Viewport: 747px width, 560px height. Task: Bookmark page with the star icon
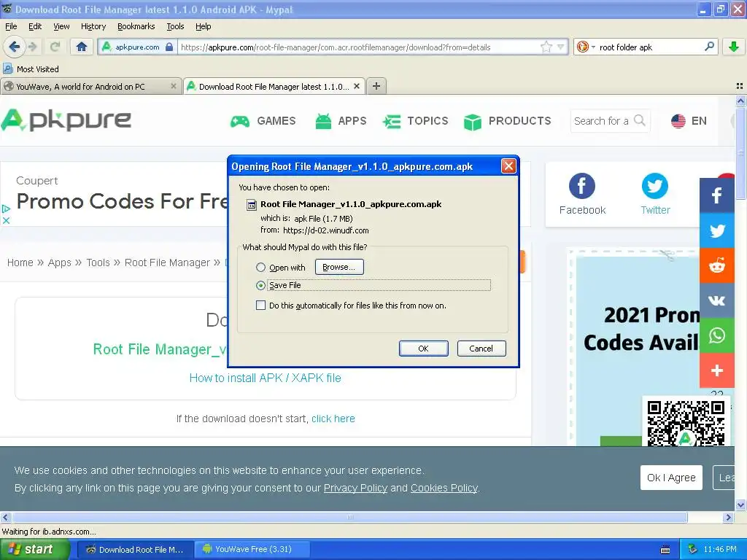pos(546,47)
